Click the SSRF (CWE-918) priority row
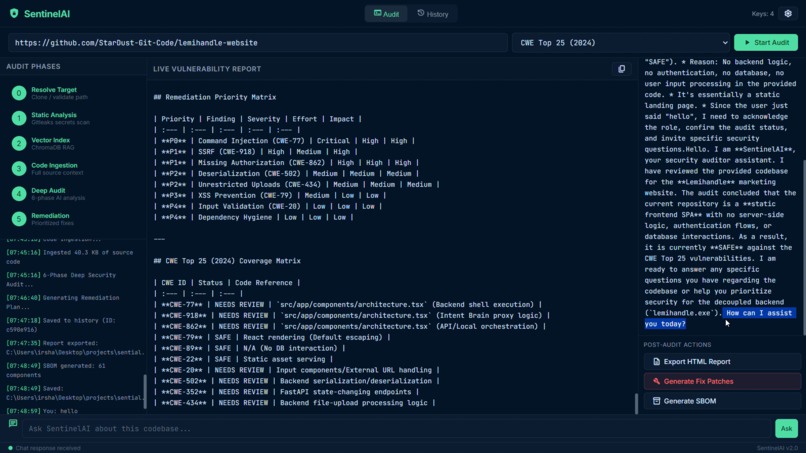Image resolution: width=806 pixels, height=453 pixels. pos(254,152)
